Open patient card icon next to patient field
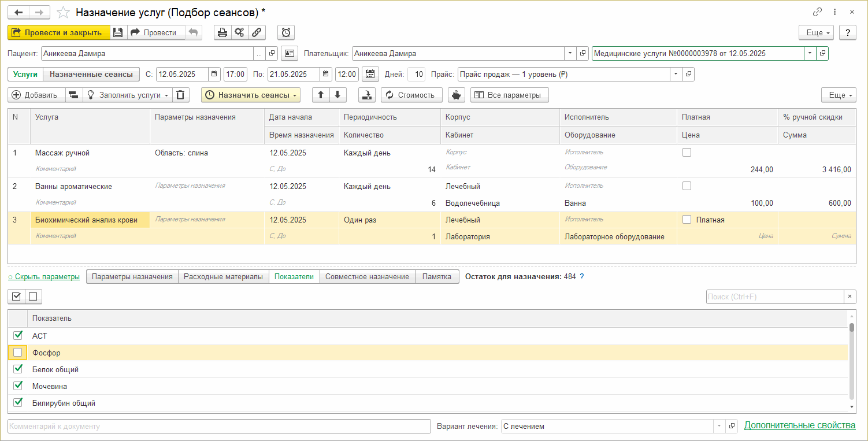Image resolution: width=868 pixels, height=441 pixels. [290, 53]
